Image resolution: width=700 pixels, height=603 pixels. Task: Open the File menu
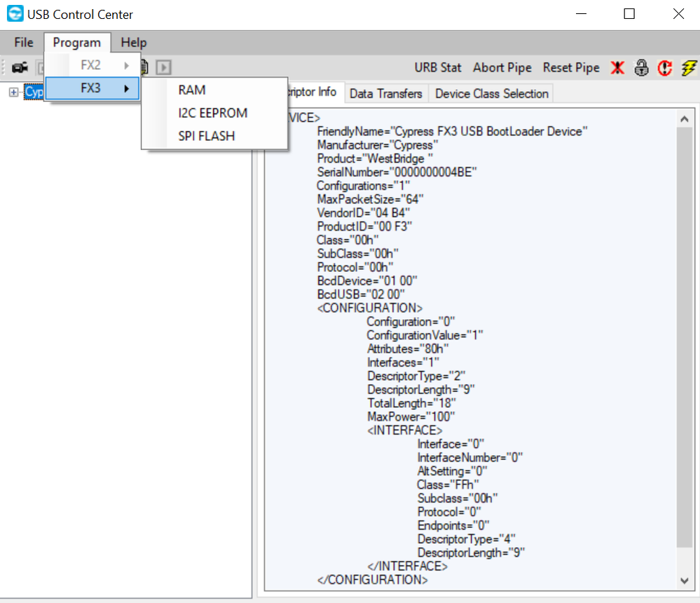[24, 43]
